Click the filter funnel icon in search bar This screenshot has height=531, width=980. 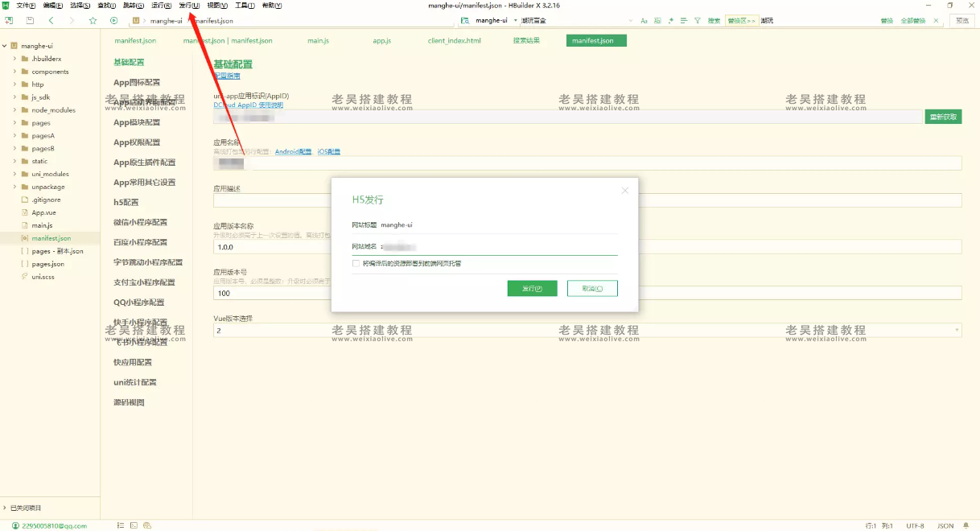coord(697,20)
